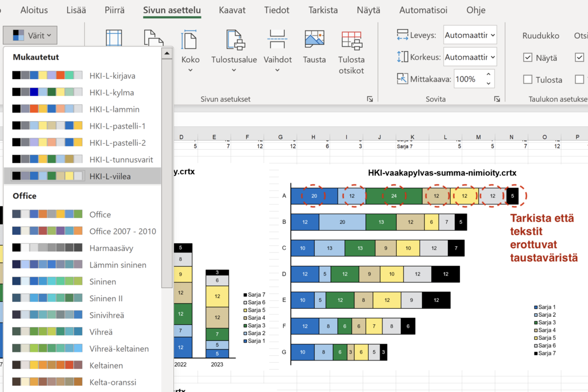
Task: Click the Mittakaava 100% input field
Action: (468, 79)
